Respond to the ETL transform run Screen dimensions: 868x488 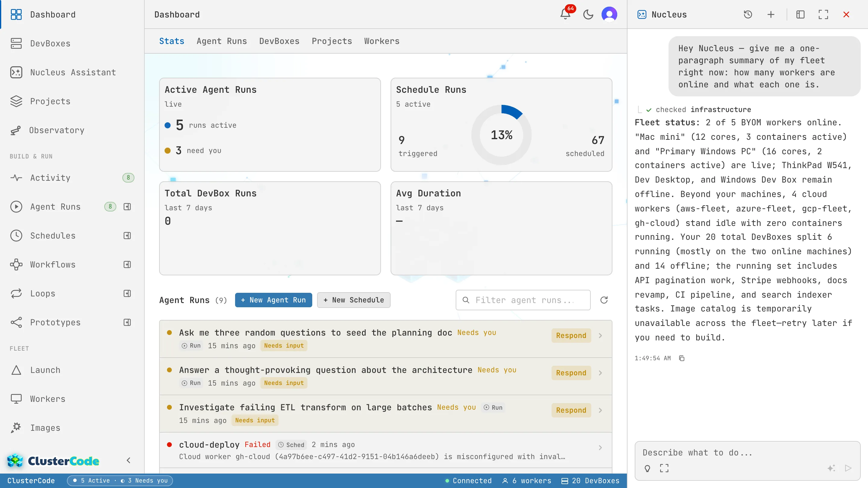(x=571, y=411)
